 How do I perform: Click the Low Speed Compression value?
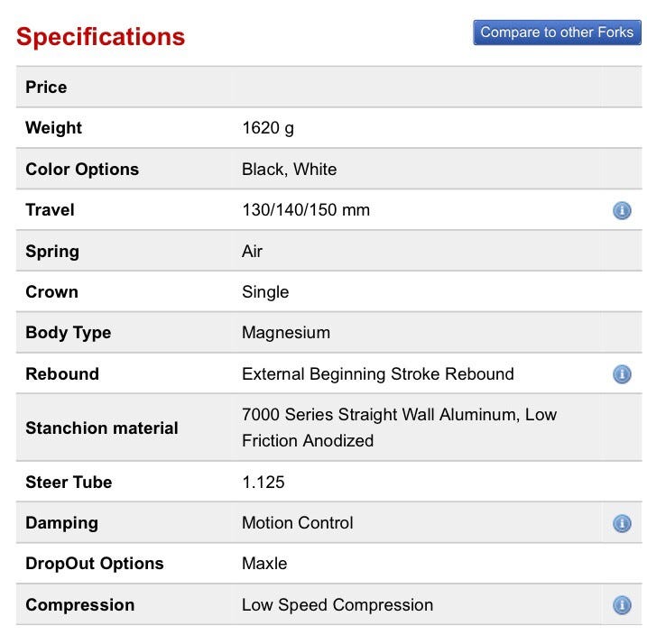(x=337, y=604)
